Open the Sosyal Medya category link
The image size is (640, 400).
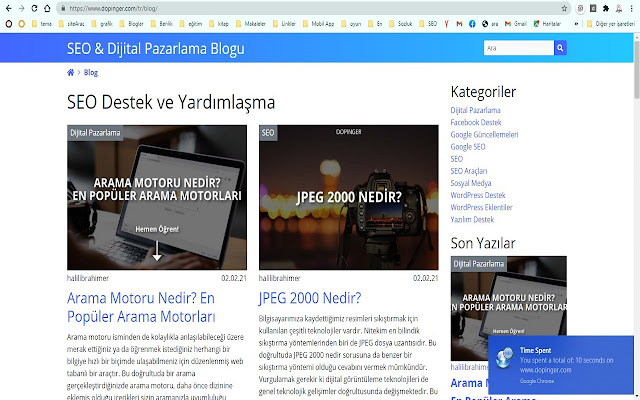coord(473,183)
